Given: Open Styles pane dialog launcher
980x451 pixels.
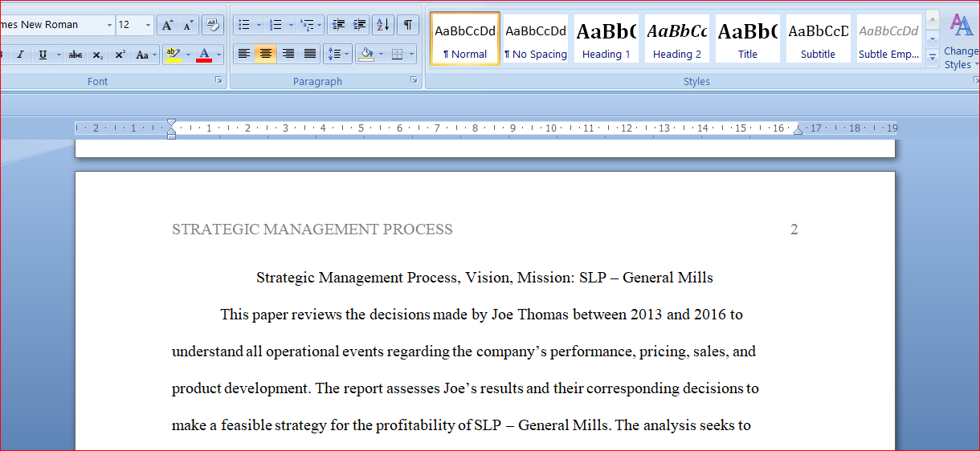Looking at the screenshot, I should (x=975, y=80).
